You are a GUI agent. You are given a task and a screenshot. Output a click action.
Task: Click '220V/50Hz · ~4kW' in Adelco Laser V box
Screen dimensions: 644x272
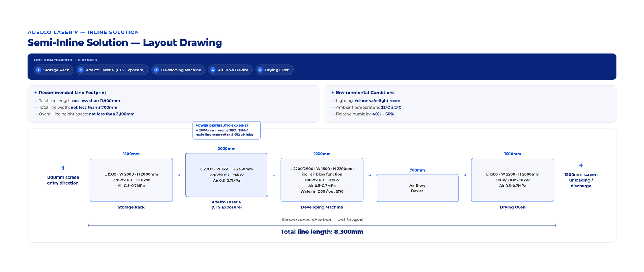point(227,175)
